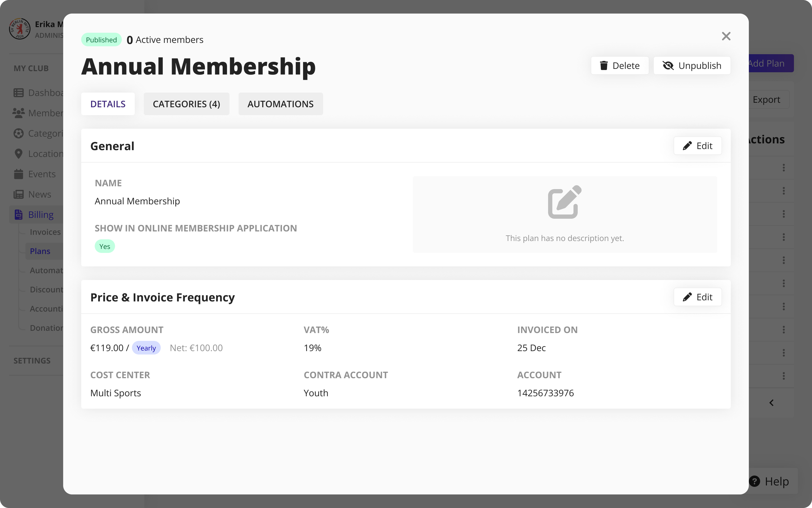812x508 pixels.
Task: Open News from the sidebar
Action: pos(32,194)
